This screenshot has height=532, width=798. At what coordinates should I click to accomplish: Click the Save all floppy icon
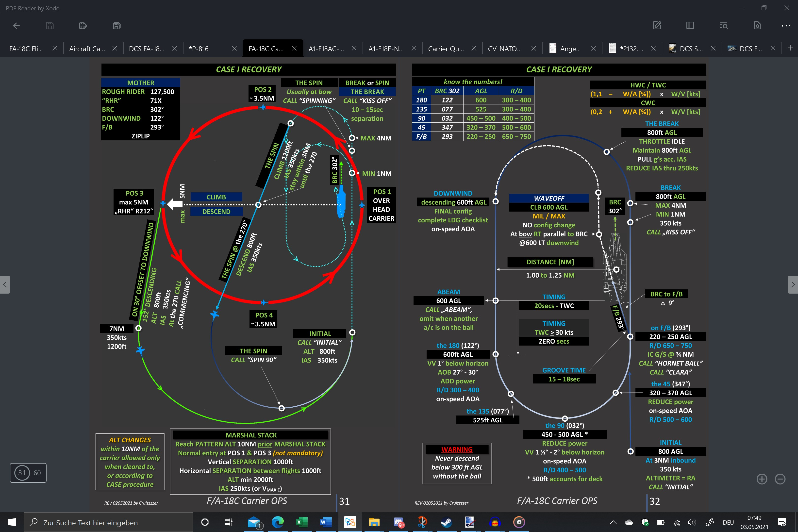click(117, 26)
